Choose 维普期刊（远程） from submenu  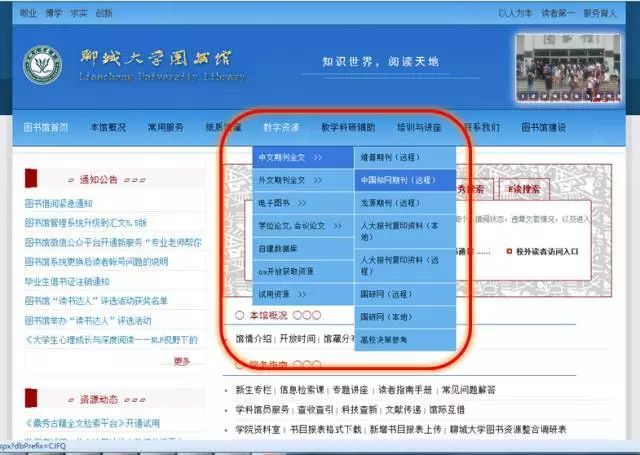[x=405, y=158]
